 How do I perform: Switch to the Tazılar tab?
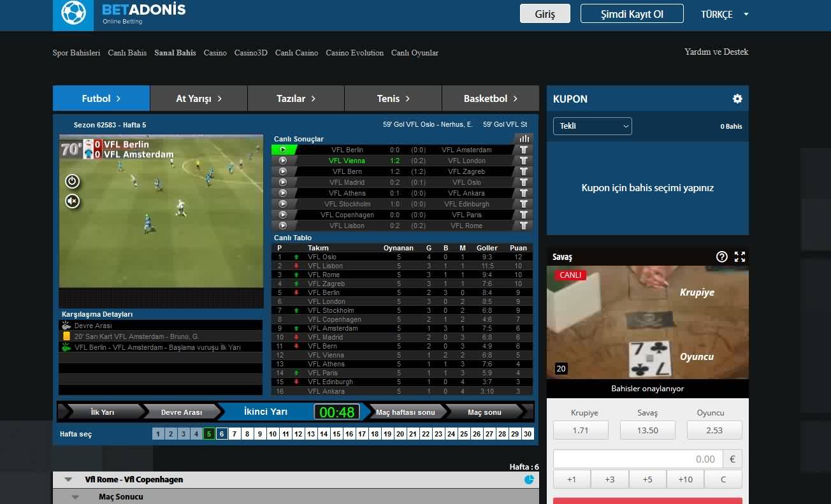[296, 99]
